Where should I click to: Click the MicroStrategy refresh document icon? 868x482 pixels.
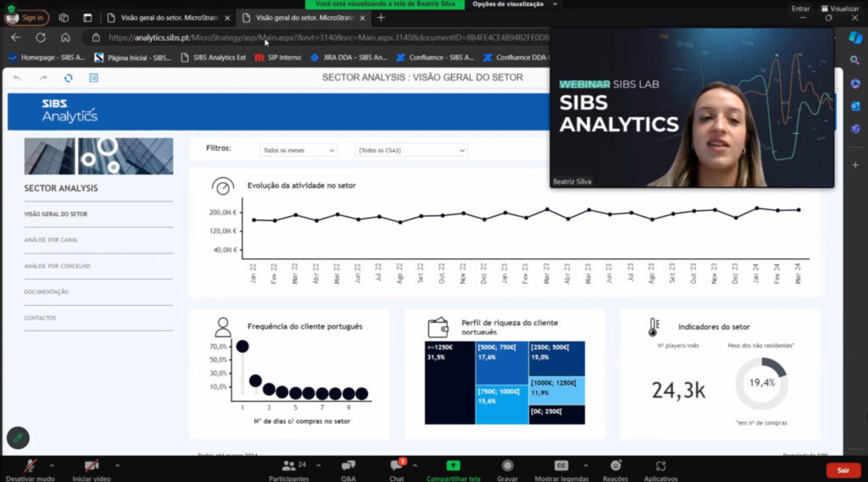(x=68, y=78)
